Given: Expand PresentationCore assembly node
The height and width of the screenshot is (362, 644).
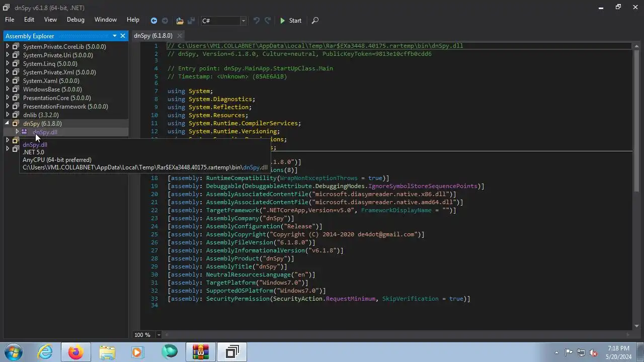Looking at the screenshot, I should [8, 98].
